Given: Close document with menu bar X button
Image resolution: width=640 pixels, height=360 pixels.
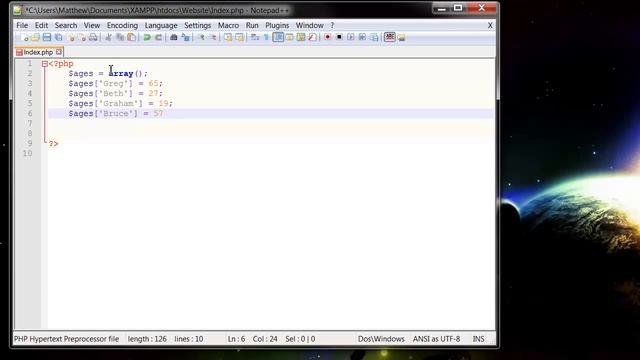Looking at the screenshot, I should [490, 25].
